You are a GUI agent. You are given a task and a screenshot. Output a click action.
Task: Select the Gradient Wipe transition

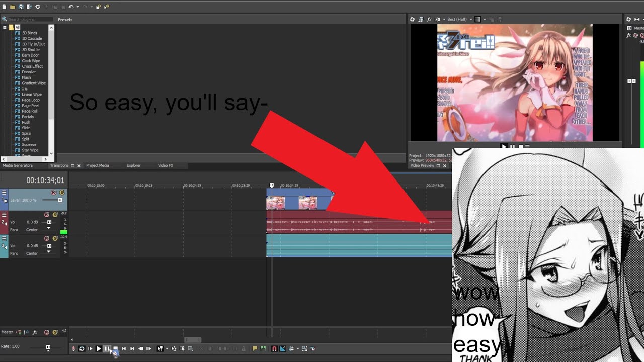pos(34,83)
